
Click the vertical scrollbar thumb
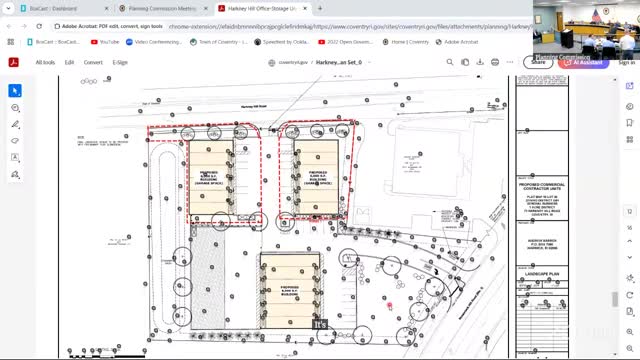coord(615,299)
